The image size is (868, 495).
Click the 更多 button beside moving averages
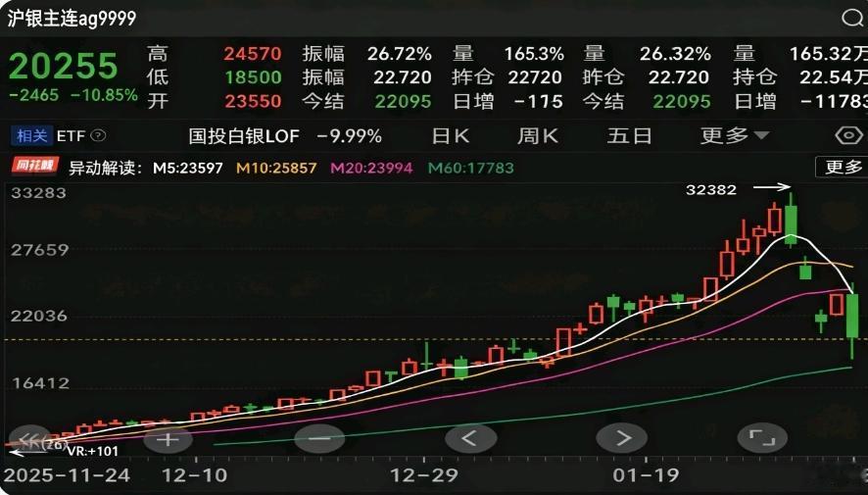[x=844, y=166]
